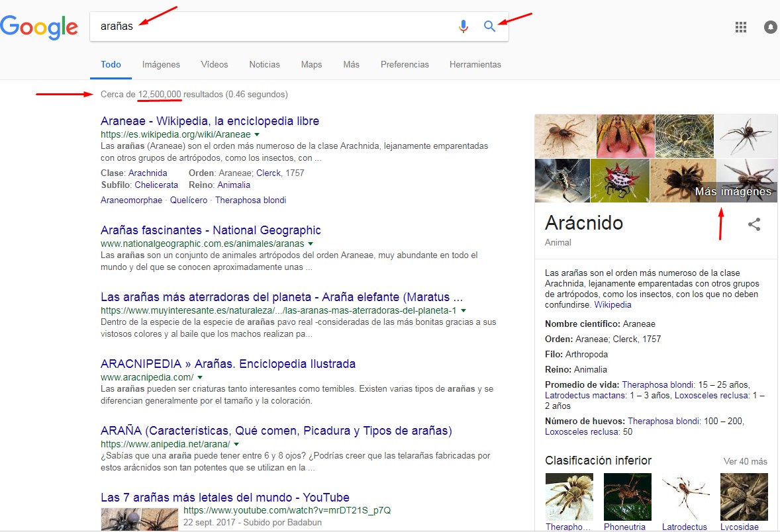Screen dimensions: 780x532
Task: Select the Todo tab
Action: click(111, 65)
